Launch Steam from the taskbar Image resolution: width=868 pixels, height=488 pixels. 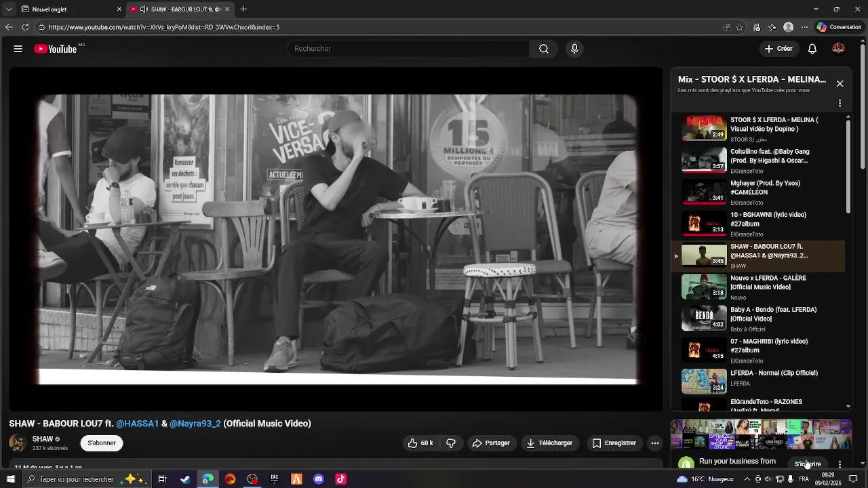[x=185, y=479]
